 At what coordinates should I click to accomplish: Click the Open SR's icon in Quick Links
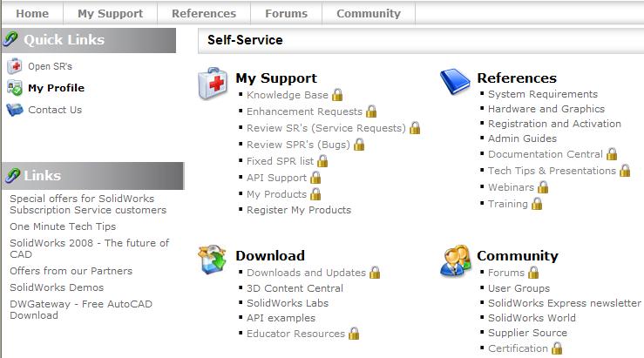click(x=14, y=65)
